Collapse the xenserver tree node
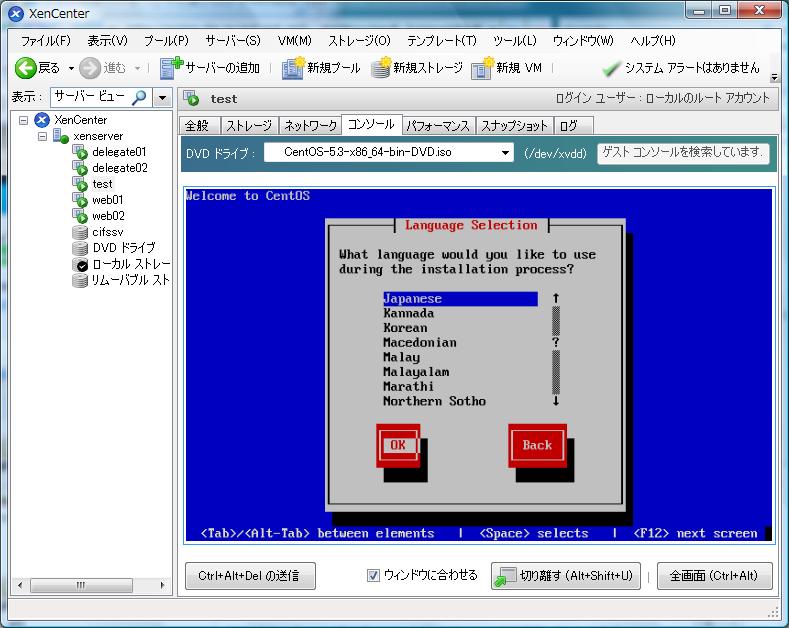Image resolution: width=789 pixels, height=628 pixels. pyautogui.click(x=42, y=136)
